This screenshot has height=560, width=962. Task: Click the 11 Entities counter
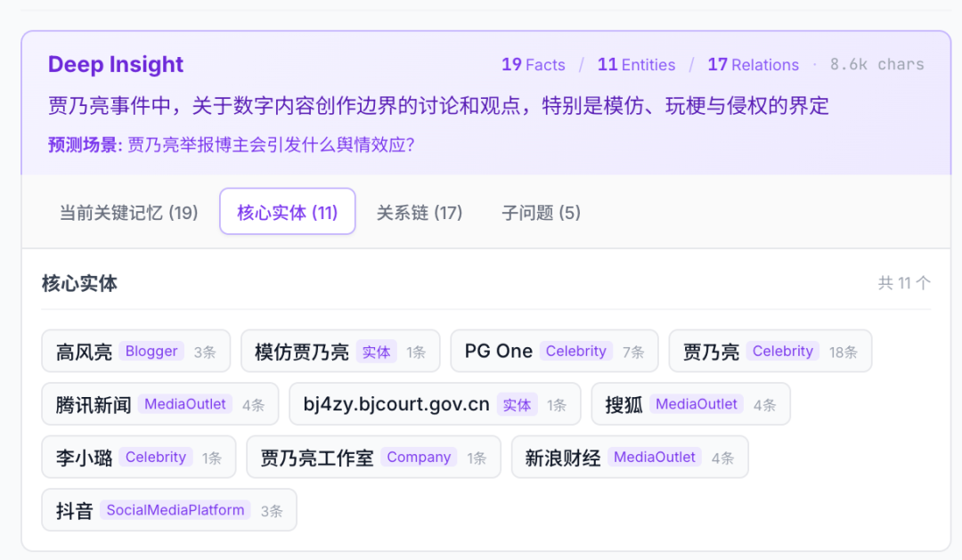point(636,65)
